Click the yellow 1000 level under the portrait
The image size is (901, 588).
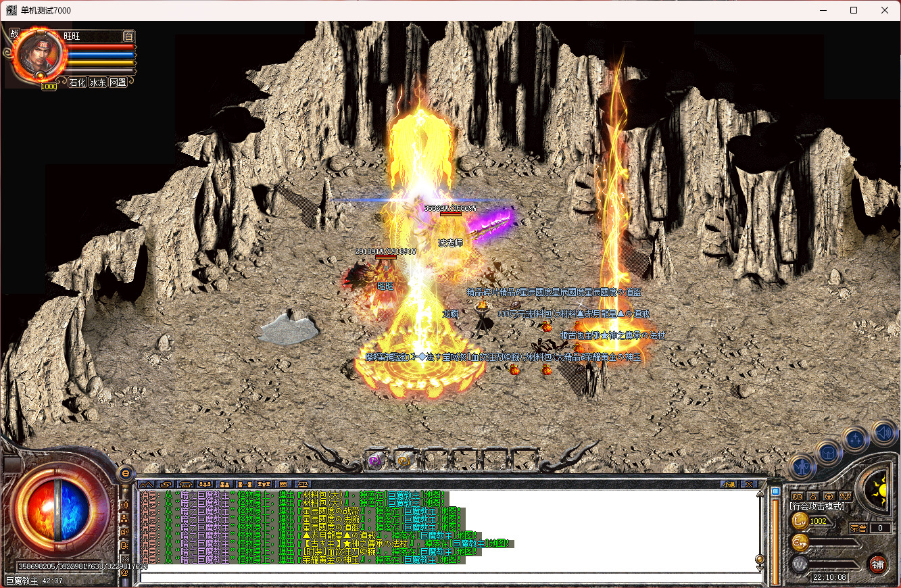49,87
